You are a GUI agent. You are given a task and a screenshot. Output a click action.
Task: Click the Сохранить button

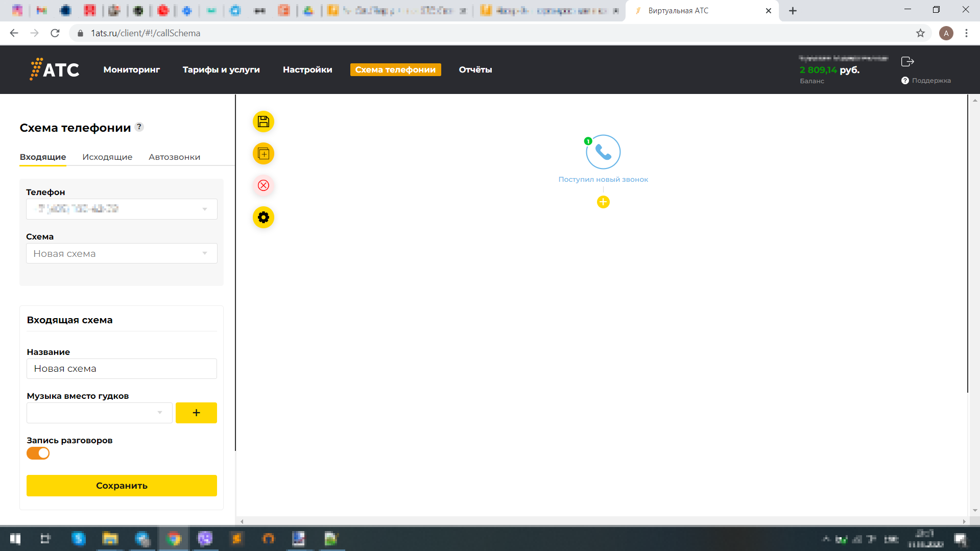pos(122,486)
